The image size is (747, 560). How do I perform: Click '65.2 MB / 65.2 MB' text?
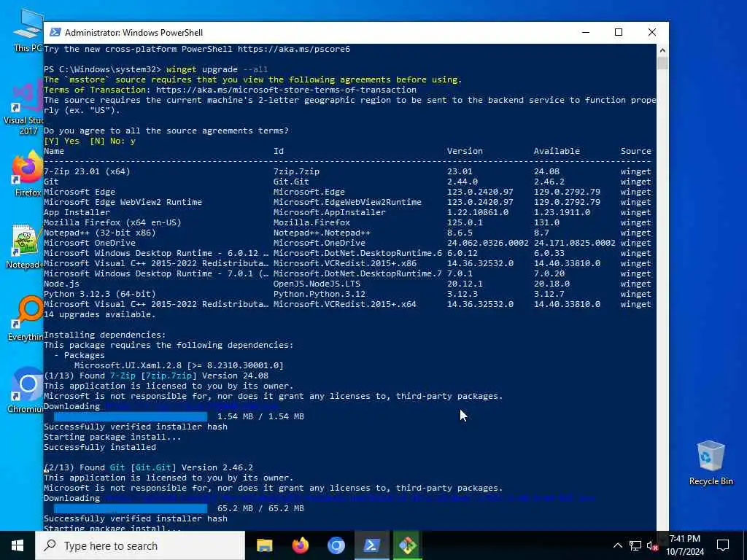tap(260, 508)
